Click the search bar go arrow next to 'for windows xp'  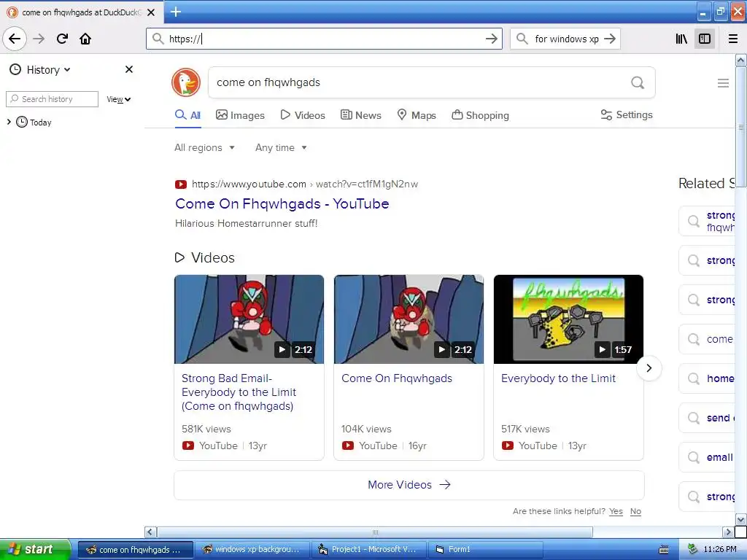click(609, 39)
